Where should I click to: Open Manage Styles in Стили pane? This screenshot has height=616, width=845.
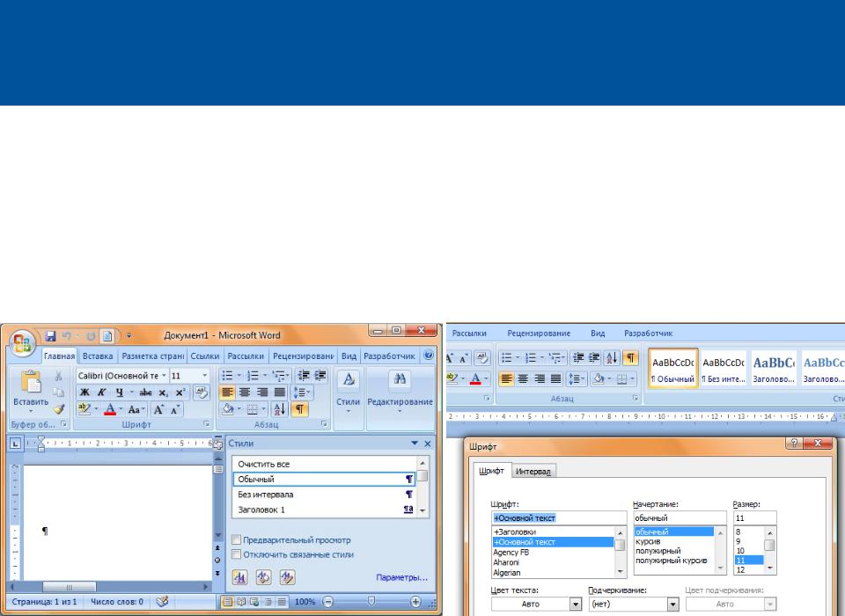[287, 577]
